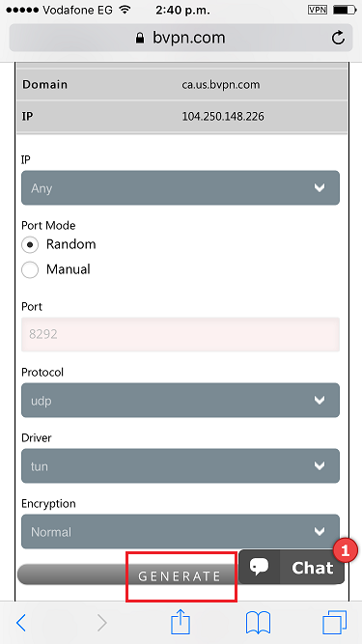Select the Manual port mode

coord(30,269)
